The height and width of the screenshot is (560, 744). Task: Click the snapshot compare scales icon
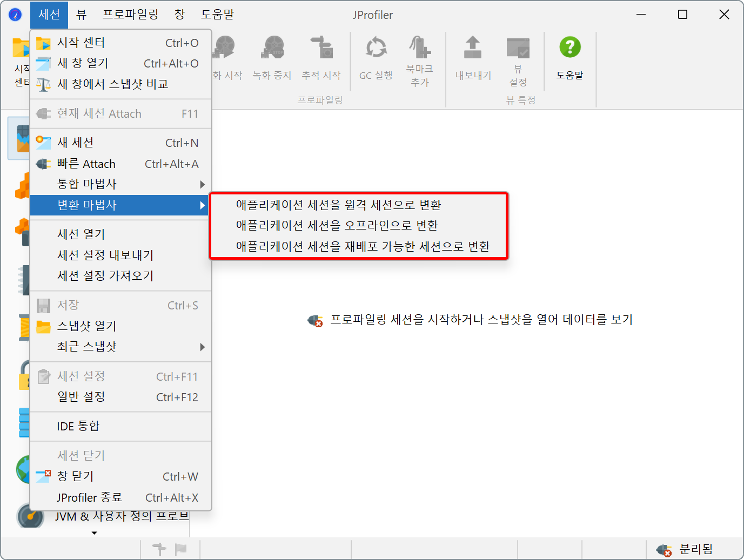point(43,84)
